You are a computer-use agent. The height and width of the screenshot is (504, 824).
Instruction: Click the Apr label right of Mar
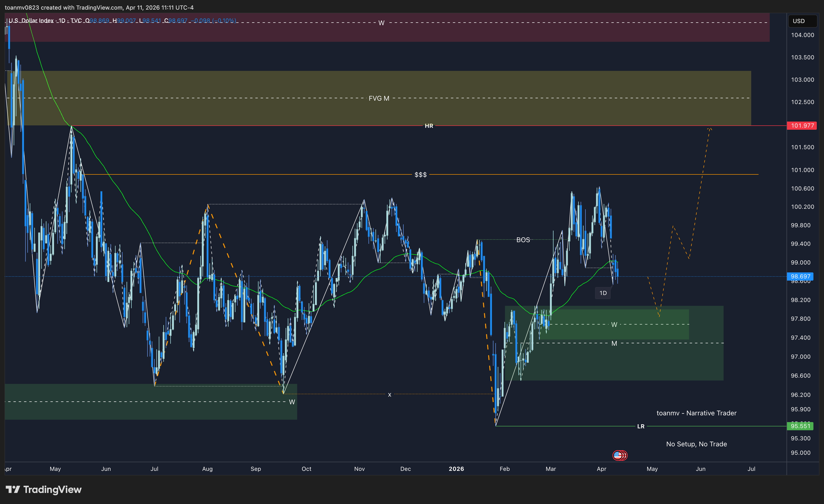(602, 469)
